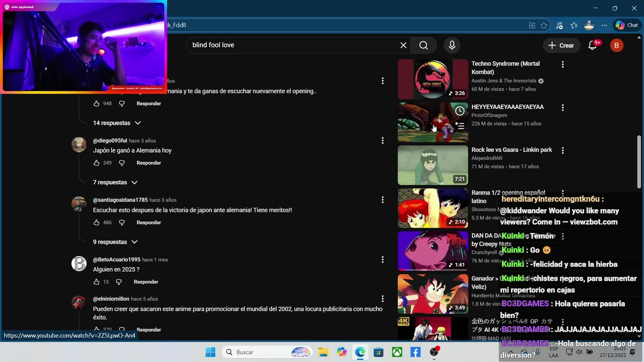
Task: Like the comment with 948 likes
Action: click(x=97, y=104)
